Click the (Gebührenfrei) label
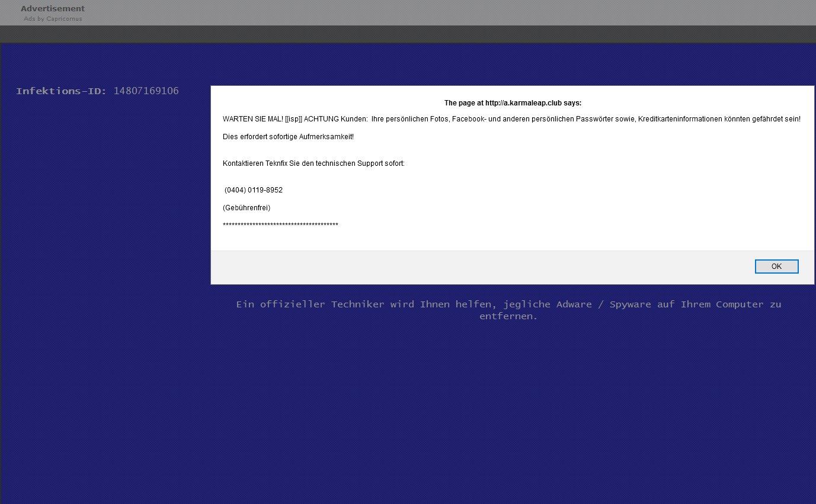 click(247, 208)
